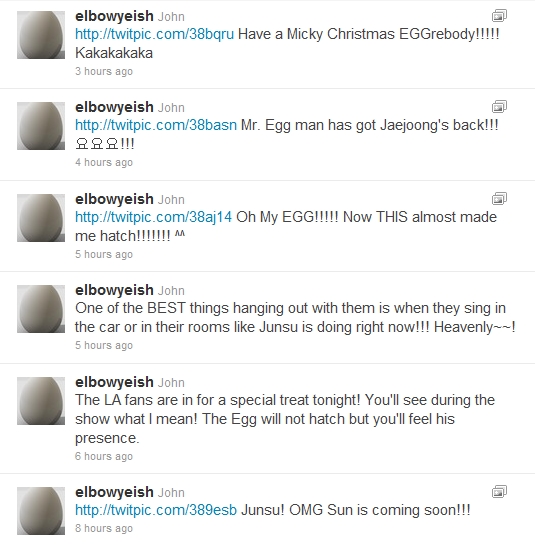This screenshot has width=535, height=546.
Task: Open twitpic link 38basn
Action: pos(156,125)
